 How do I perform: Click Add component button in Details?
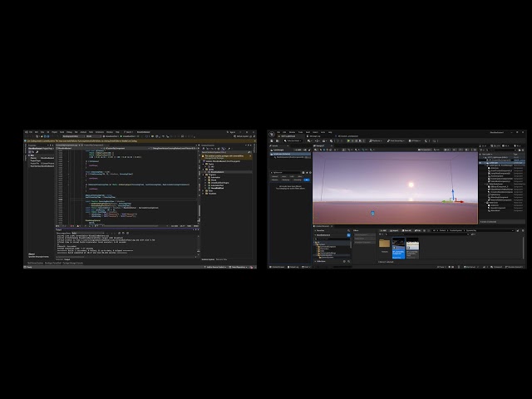point(298,150)
